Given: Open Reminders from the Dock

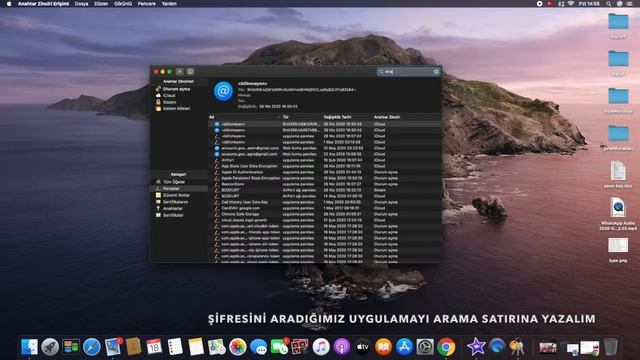Looking at the screenshot, I should [175, 347].
